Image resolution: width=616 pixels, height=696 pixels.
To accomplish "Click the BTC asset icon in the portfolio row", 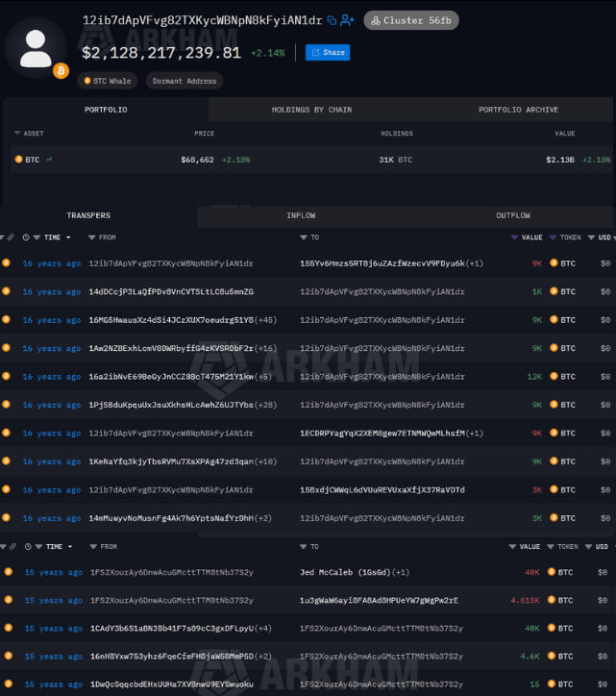I will (18, 159).
